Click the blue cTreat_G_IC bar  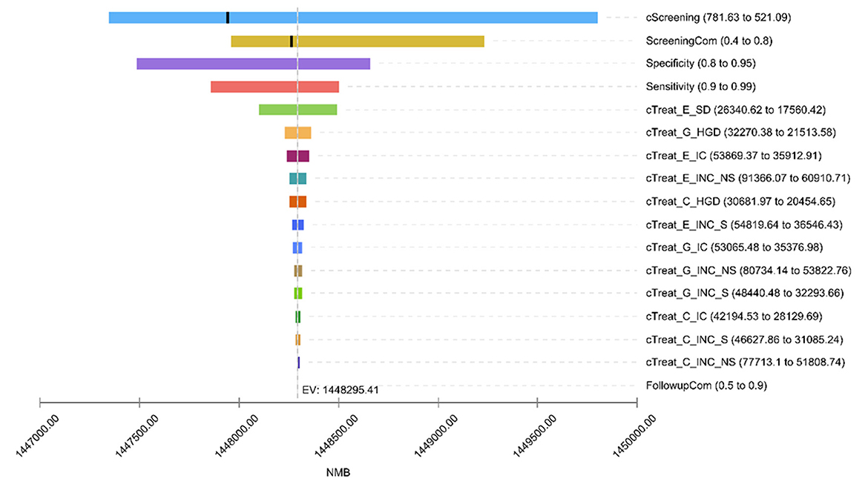tap(297, 248)
